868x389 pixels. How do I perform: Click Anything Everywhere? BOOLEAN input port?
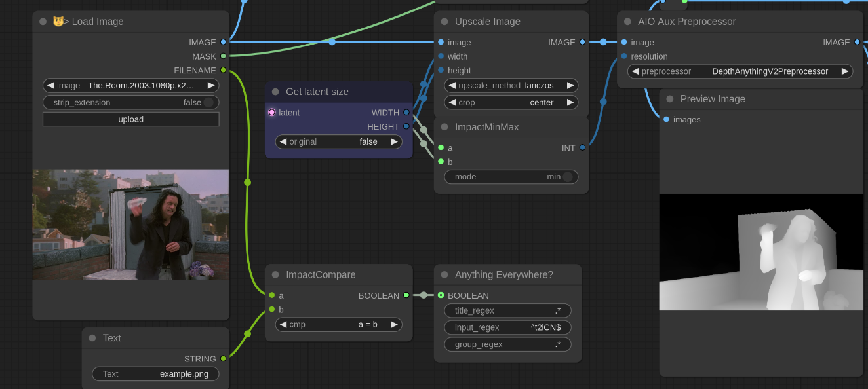coord(441,295)
